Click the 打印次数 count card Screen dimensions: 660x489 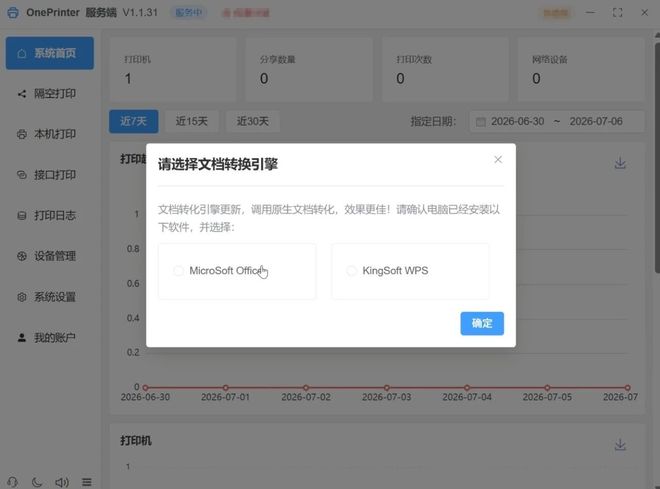click(x=445, y=69)
